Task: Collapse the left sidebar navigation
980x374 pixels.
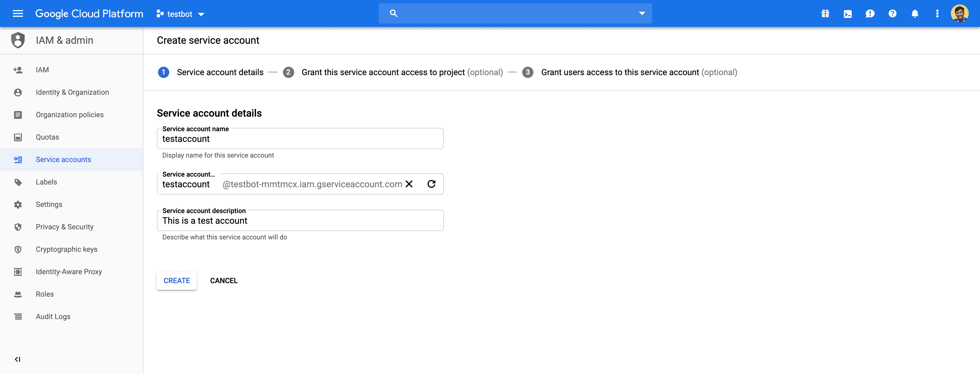Action: coord(17,359)
